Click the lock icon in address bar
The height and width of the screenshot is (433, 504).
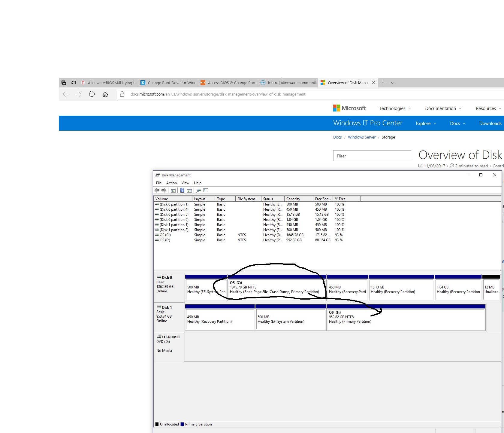[x=122, y=94]
